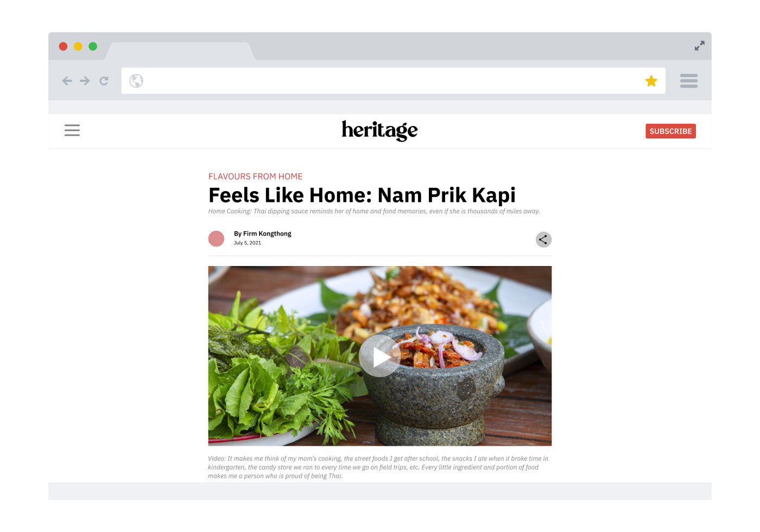Open the FLAVOURS FROM HOME category link
760x532 pixels.
(256, 176)
